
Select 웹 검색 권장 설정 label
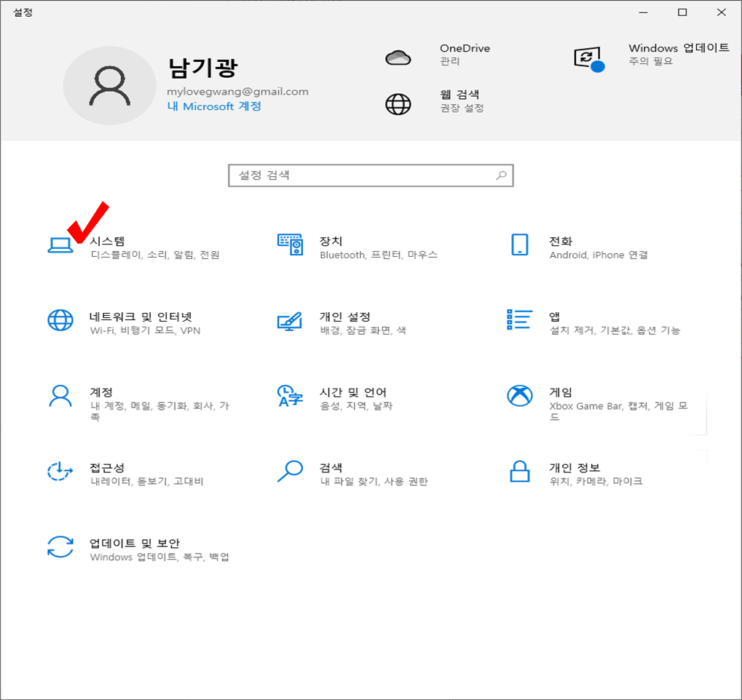coord(462,108)
